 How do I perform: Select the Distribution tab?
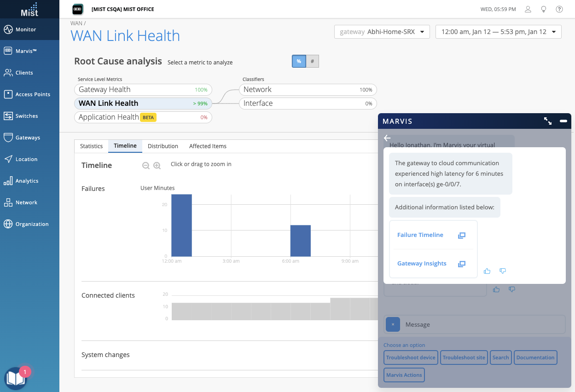pos(163,146)
